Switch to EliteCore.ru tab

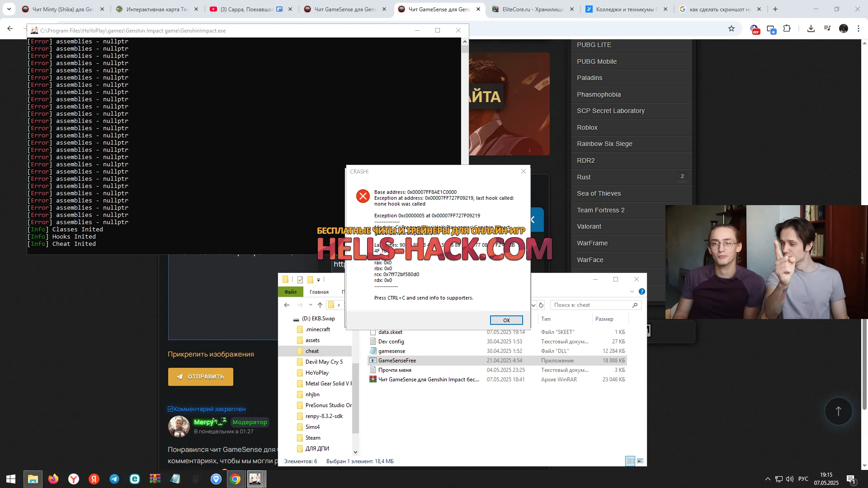pyautogui.click(x=533, y=9)
